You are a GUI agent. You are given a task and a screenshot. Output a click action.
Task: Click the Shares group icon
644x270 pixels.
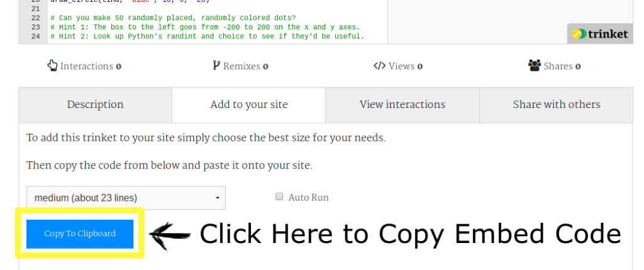pyautogui.click(x=535, y=66)
